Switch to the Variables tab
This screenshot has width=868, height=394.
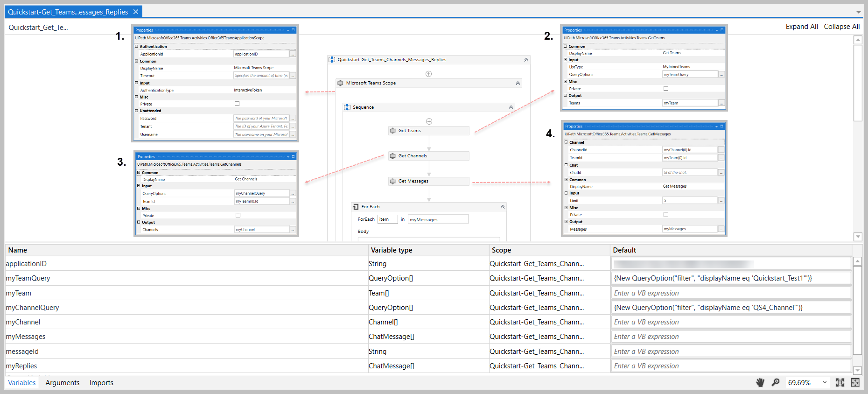click(22, 383)
